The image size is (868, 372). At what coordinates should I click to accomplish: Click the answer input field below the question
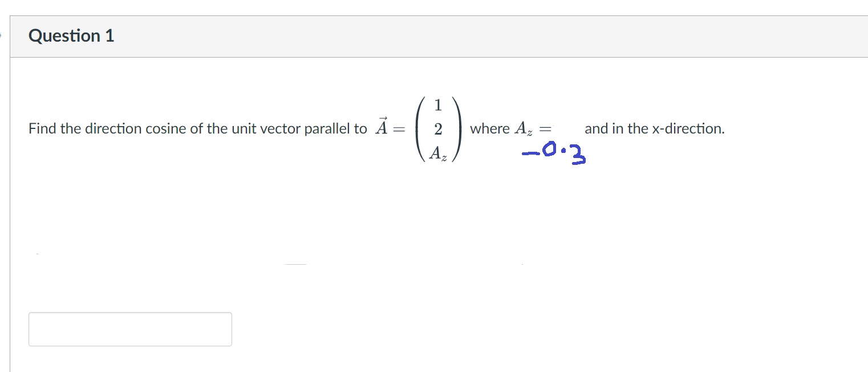coord(130,329)
